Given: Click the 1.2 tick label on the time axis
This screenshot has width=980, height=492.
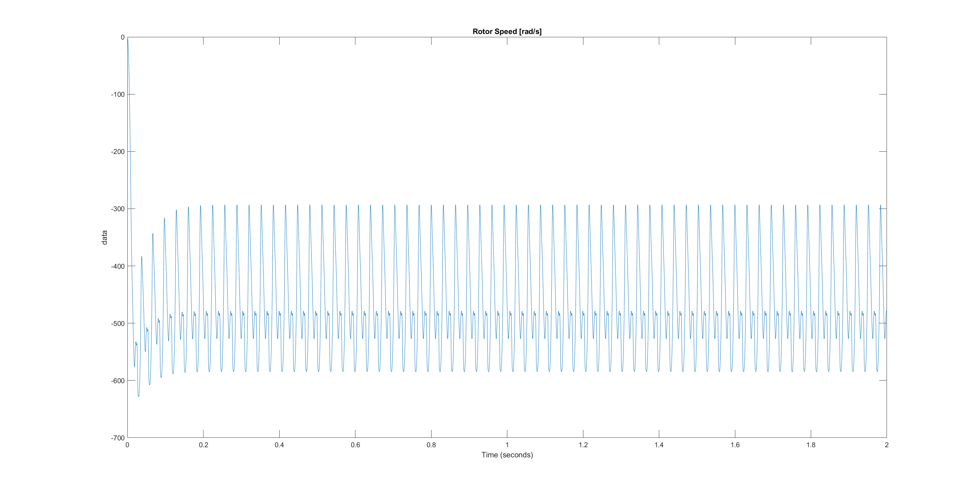Looking at the screenshot, I should tap(583, 445).
